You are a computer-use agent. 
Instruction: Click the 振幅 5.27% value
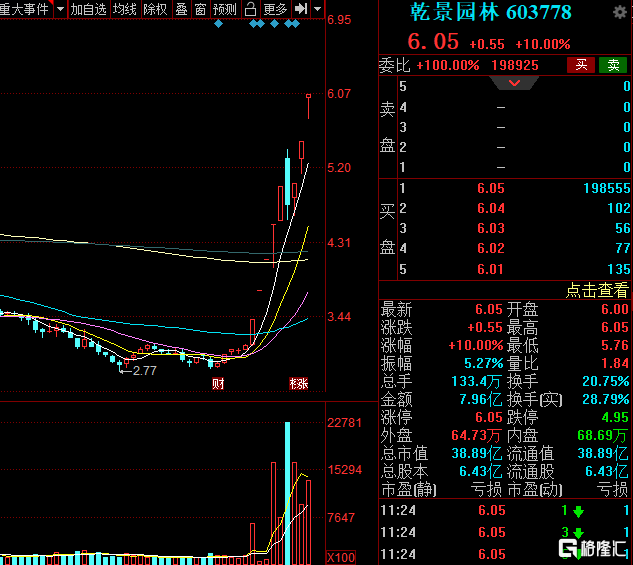coord(484,363)
